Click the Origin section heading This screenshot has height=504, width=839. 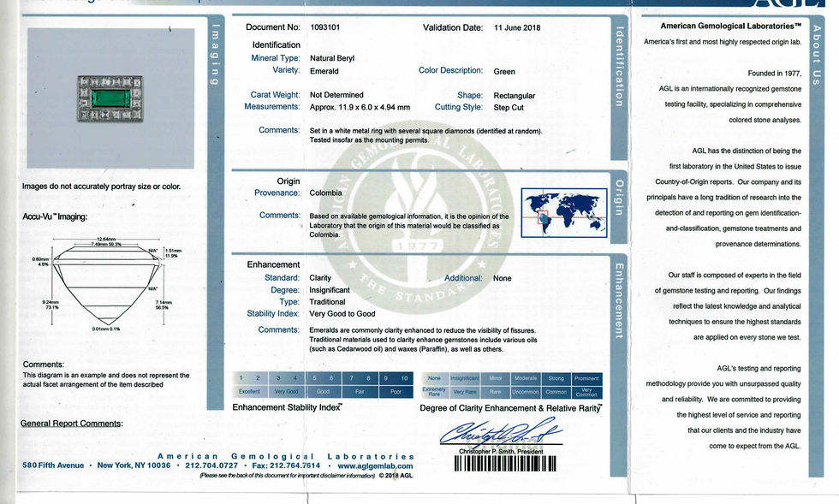pos(289,181)
